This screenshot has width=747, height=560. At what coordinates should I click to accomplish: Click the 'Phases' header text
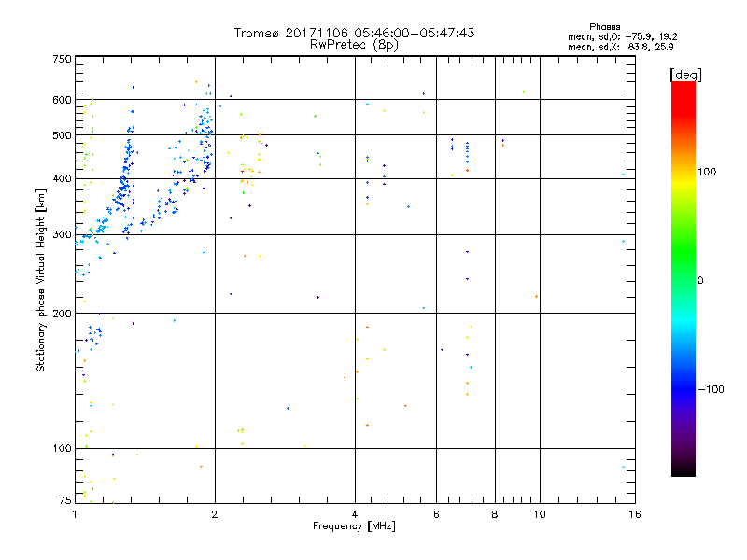[604, 27]
